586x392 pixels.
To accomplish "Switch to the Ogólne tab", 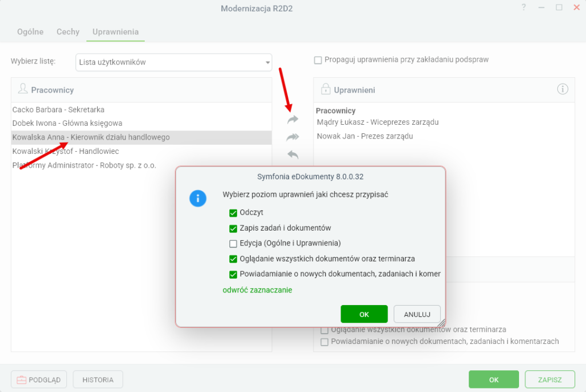I will (x=30, y=32).
